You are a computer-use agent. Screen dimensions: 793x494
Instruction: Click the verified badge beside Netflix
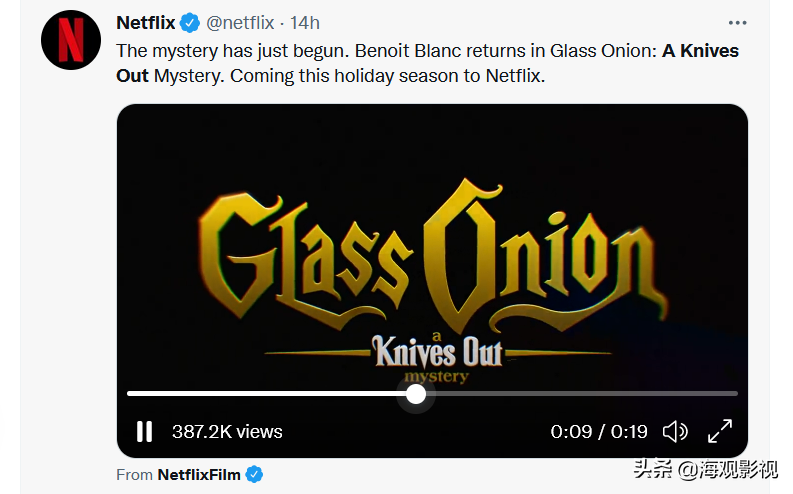[x=190, y=23]
